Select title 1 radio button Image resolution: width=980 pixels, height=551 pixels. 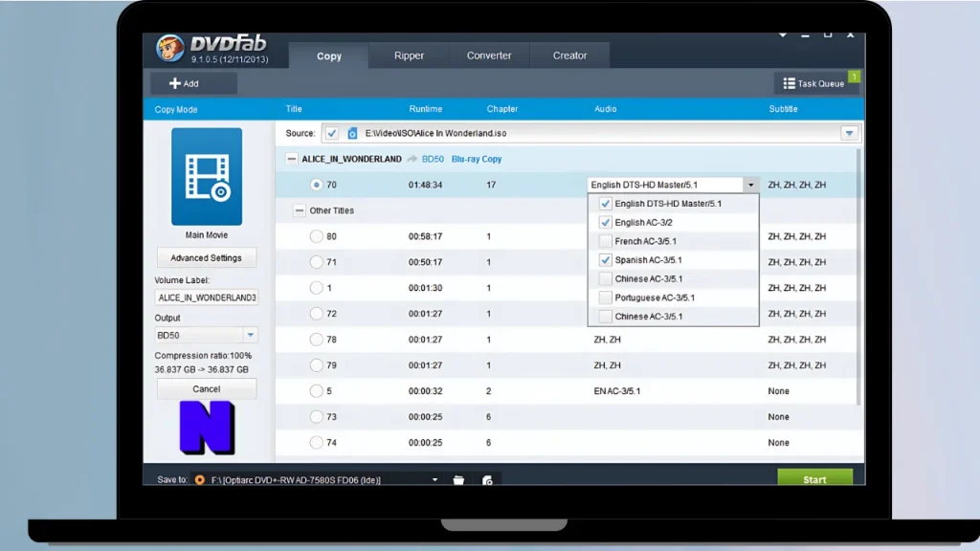tap(316, 288)
